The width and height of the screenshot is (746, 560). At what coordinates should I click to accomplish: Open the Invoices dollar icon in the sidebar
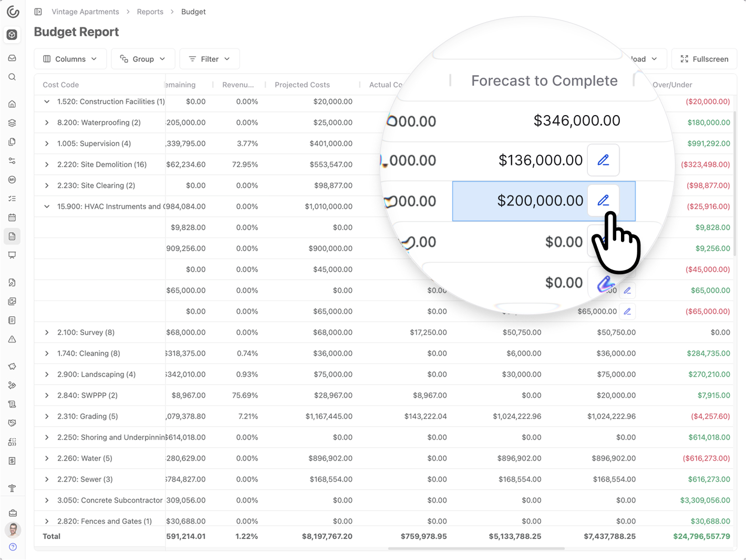pos(12,461)
